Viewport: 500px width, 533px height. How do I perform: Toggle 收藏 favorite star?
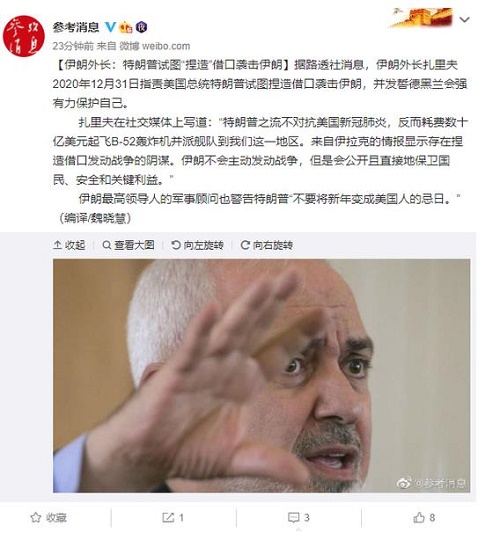48,518
